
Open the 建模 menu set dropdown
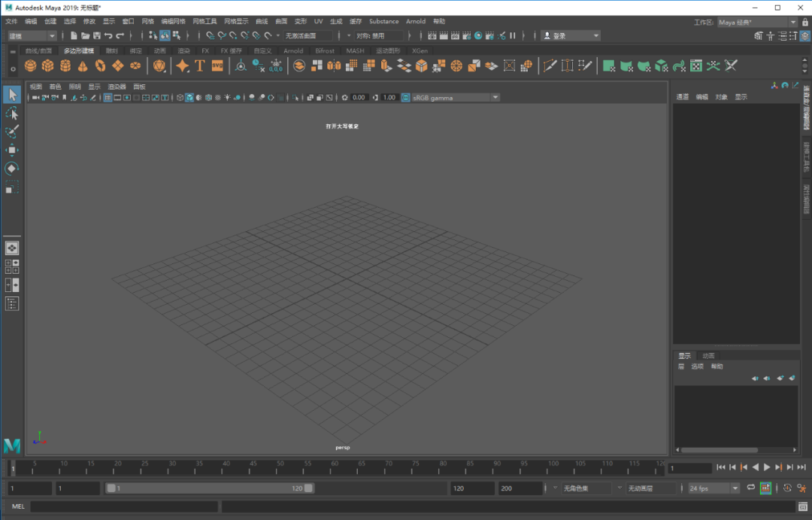pyautogui.click(x=32, y=35)
